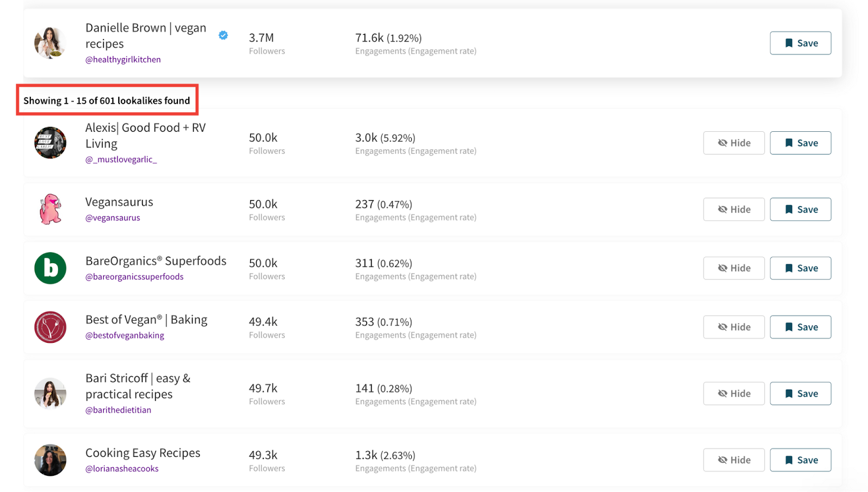
Task: Save the Bari Stricoff profile
Action: pos(800,393)
